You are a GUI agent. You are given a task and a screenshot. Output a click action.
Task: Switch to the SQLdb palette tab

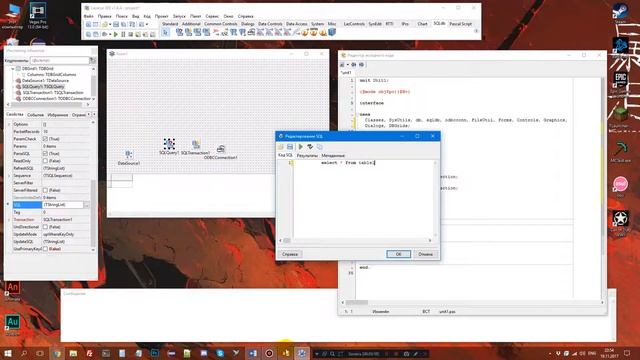click(x=439, y=24)
